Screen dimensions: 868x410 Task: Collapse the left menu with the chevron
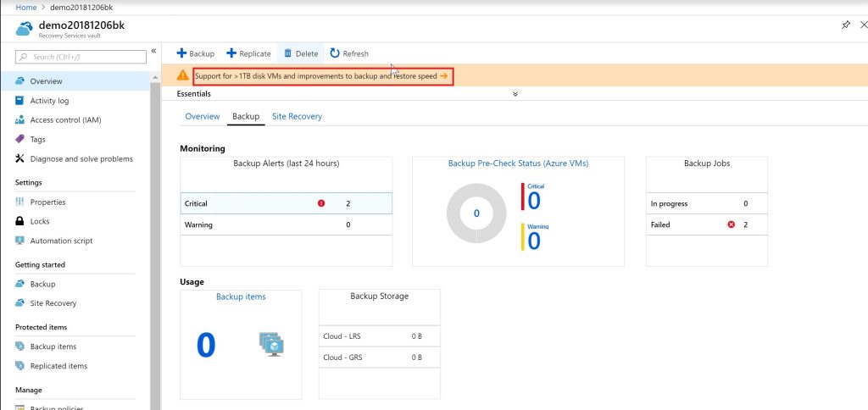coord(153,51)
